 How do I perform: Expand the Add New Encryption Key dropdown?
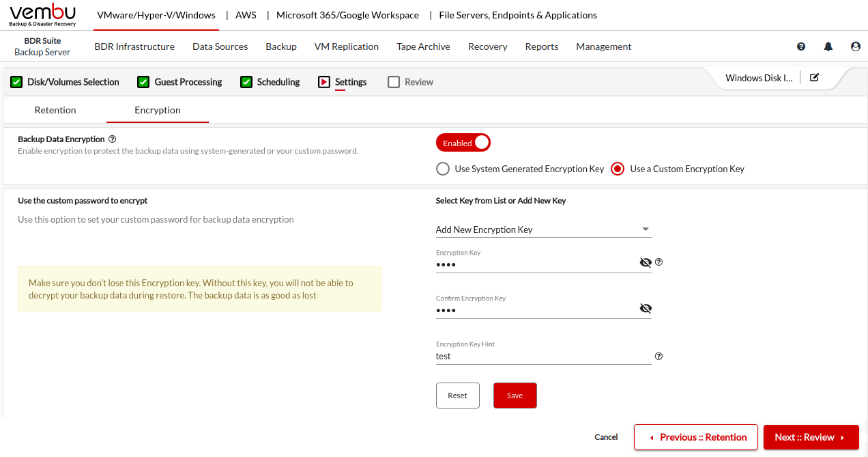pos(543,230)
